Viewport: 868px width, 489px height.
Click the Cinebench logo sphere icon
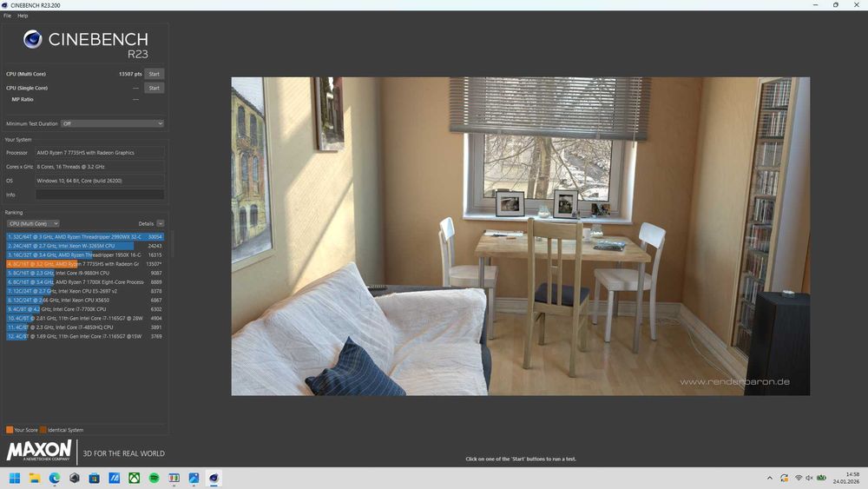[x=33, y=39]
